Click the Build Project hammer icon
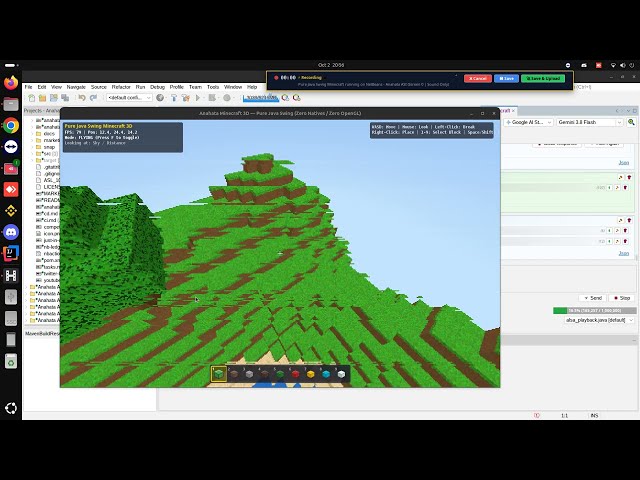The height and width of the screenshot is (480, 640). (174, 98)
